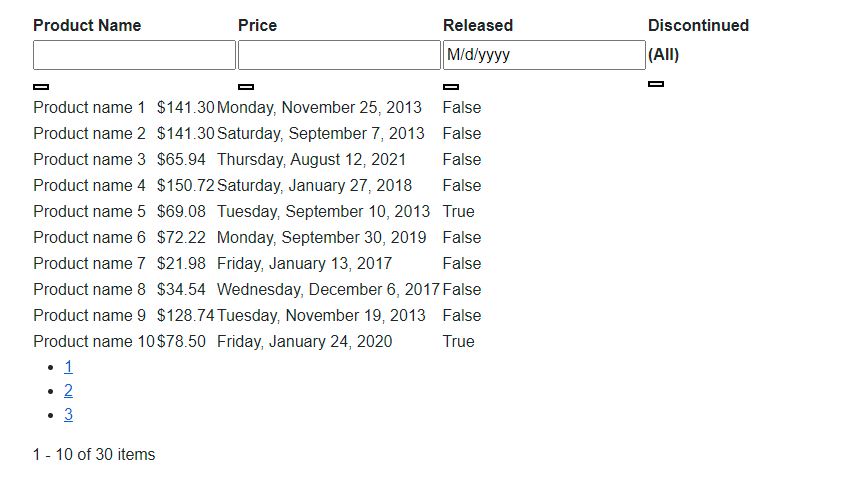Sort by Released column header

(x=478, y=25)
